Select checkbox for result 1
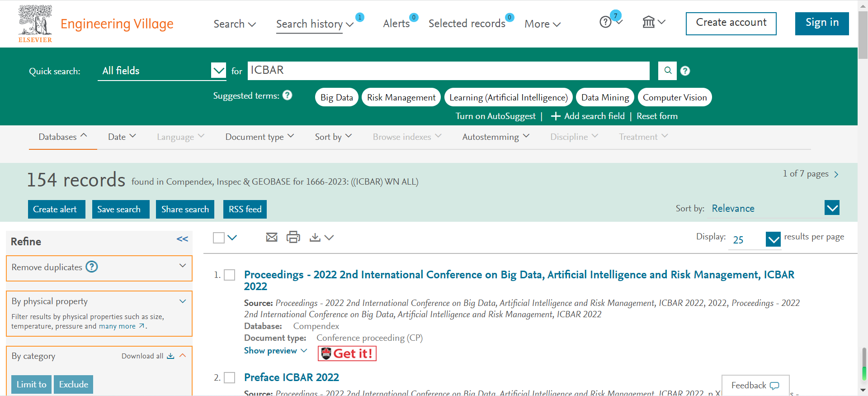Image resolution: width=868 pixels, height=396 pixels. (x=230, y=275)
